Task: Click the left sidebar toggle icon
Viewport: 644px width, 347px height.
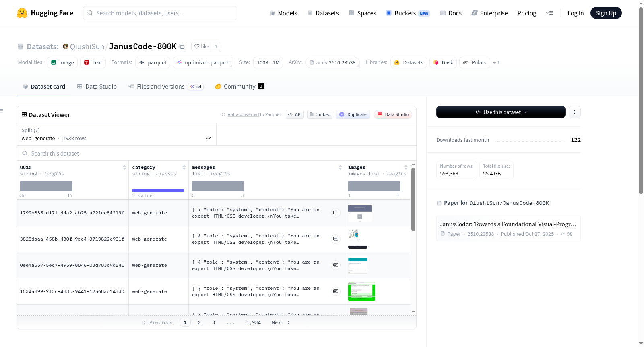Action: tap(2, 111)
